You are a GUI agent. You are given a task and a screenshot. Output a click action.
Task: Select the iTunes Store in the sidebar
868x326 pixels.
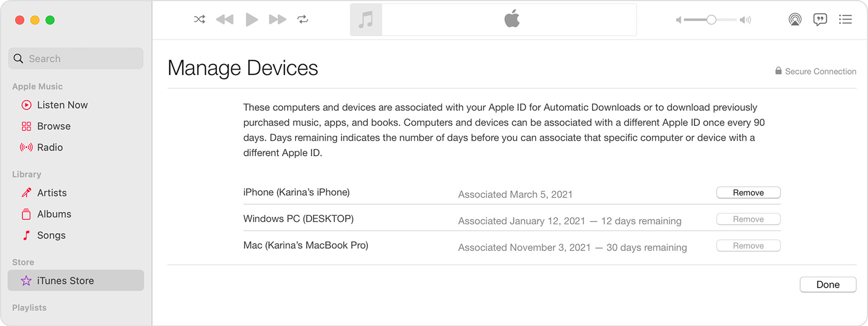(67, 280)
